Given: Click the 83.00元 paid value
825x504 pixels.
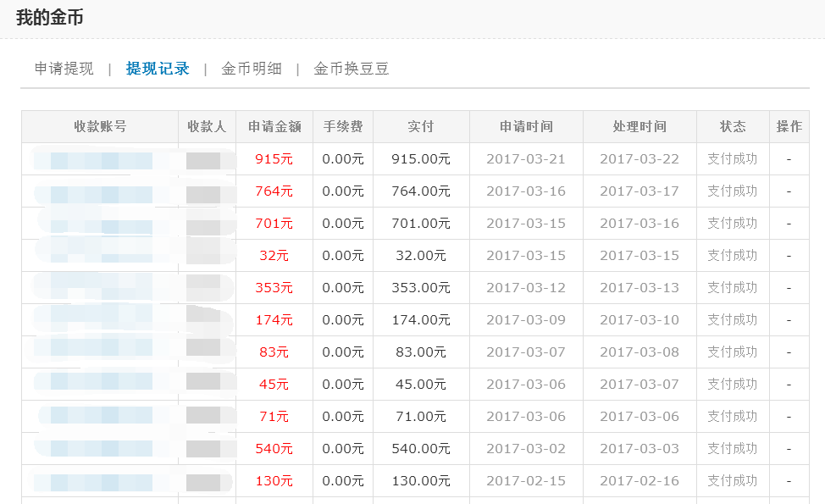Looking at the screenshot, I should pyautogui.click(x=421, y=352).
